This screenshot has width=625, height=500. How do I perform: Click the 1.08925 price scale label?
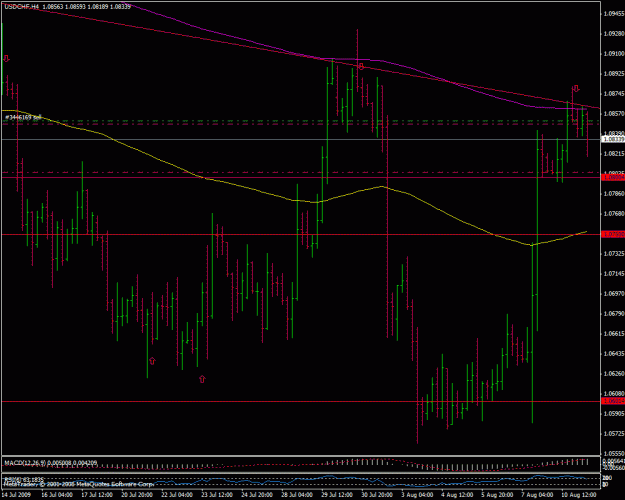click(x=614, y=74)
